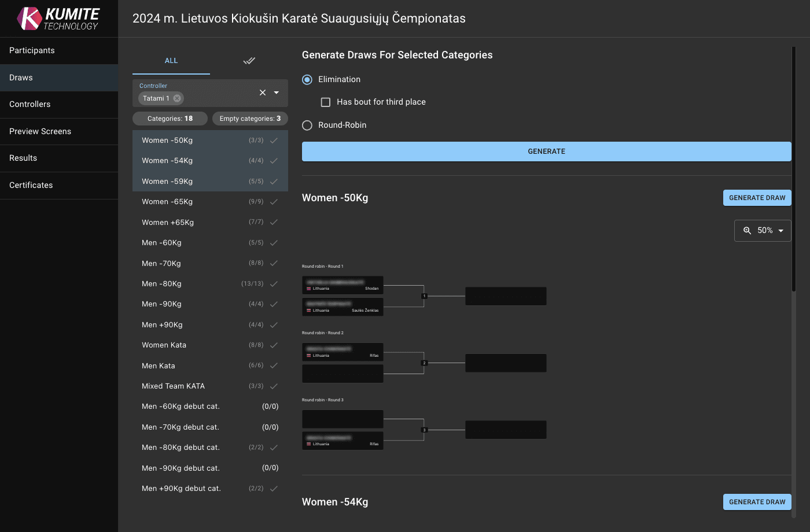
Task: Click the checkmark beside Mixed Team KATA
Action: 274,386
